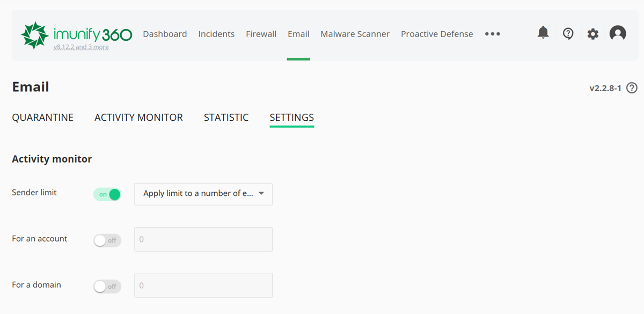Open Imunify360 settings via the gear icon
This screenshot has height=314, width=644.
(x=592, y=33)
